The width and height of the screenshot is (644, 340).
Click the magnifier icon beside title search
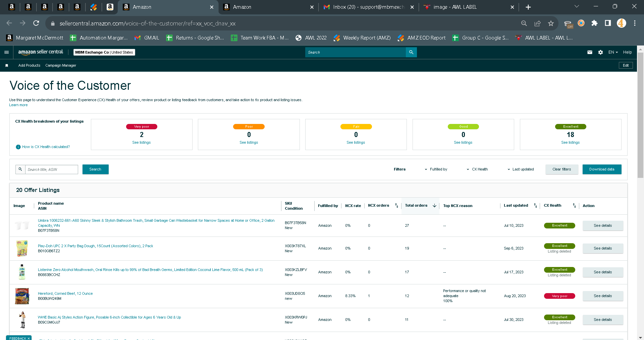click(20, 169)
